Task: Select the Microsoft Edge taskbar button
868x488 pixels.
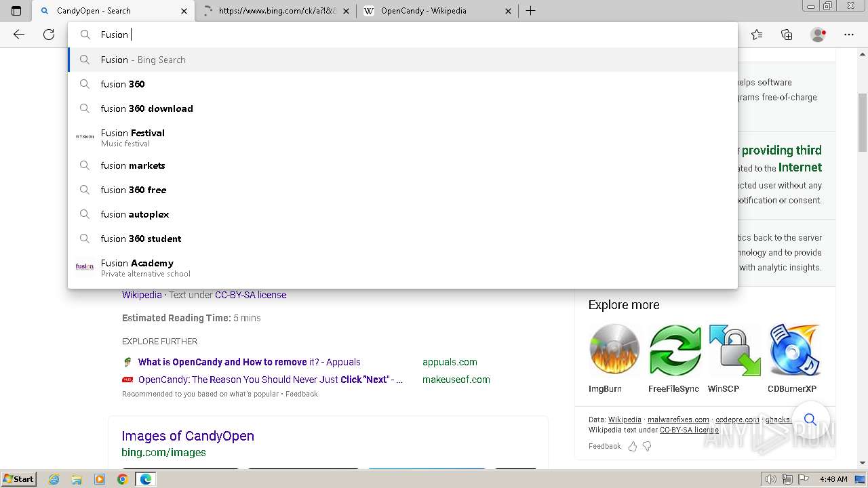Action: click(x=146, y=479)
